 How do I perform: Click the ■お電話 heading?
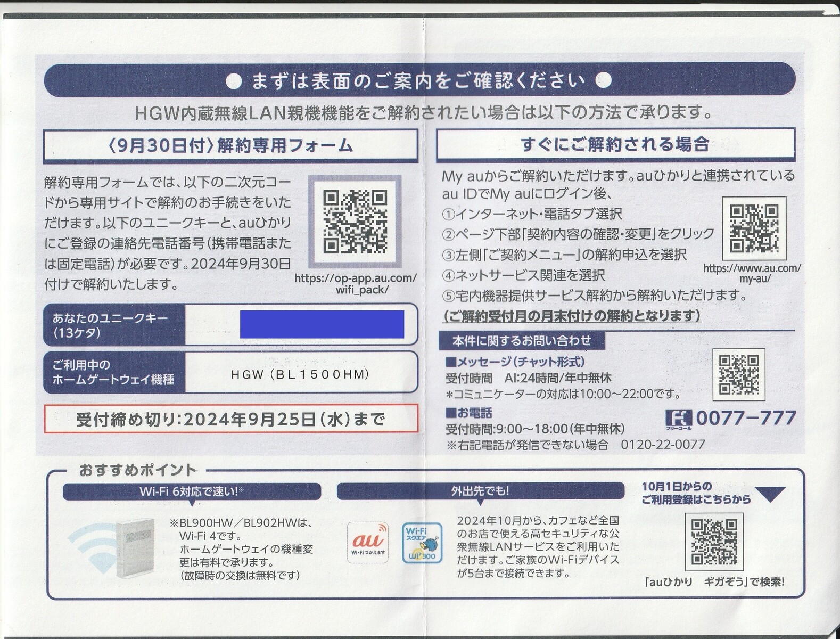tap(468, 413)
